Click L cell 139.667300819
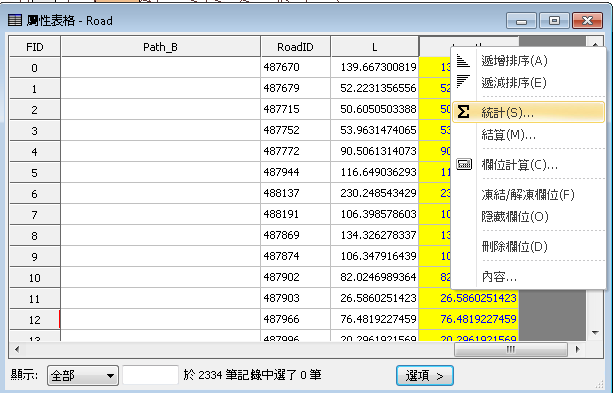 (375, 67)
